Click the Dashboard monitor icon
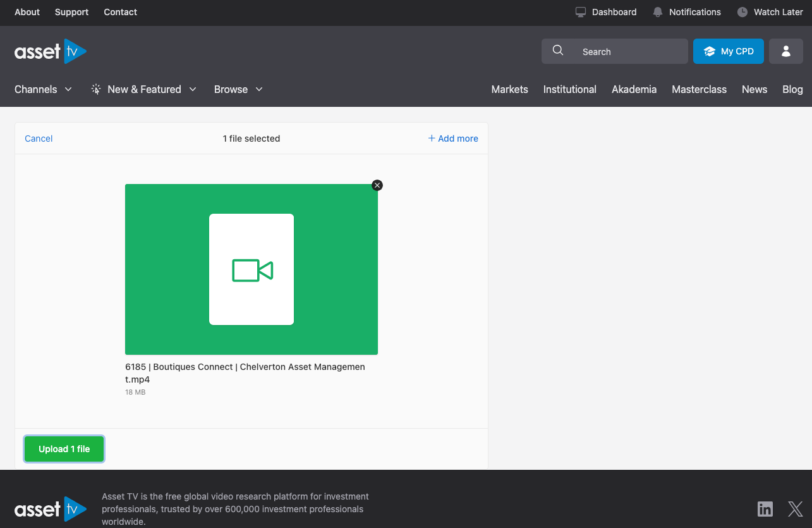The width and height of the screenshot is (812, 528). point(581,12)
